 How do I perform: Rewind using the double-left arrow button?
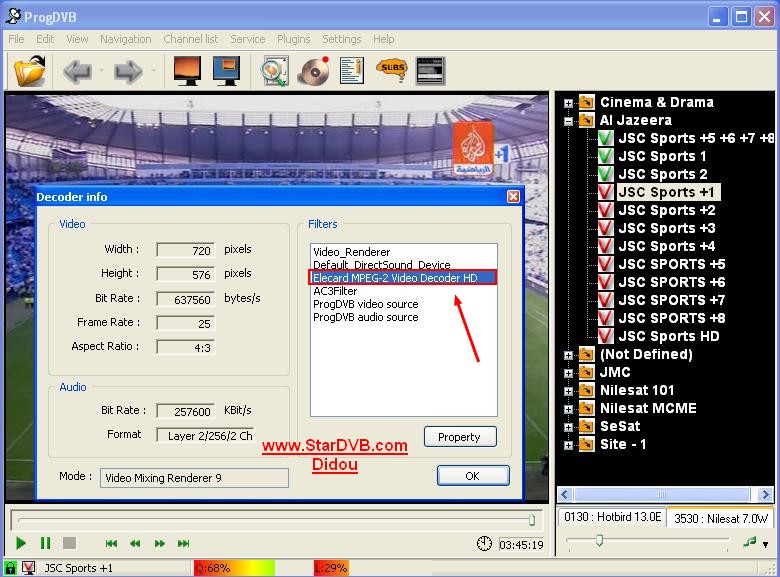(135, 544)
